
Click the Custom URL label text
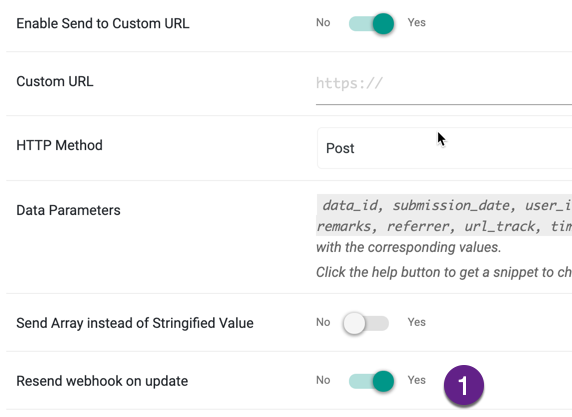[x=55, y=81]
